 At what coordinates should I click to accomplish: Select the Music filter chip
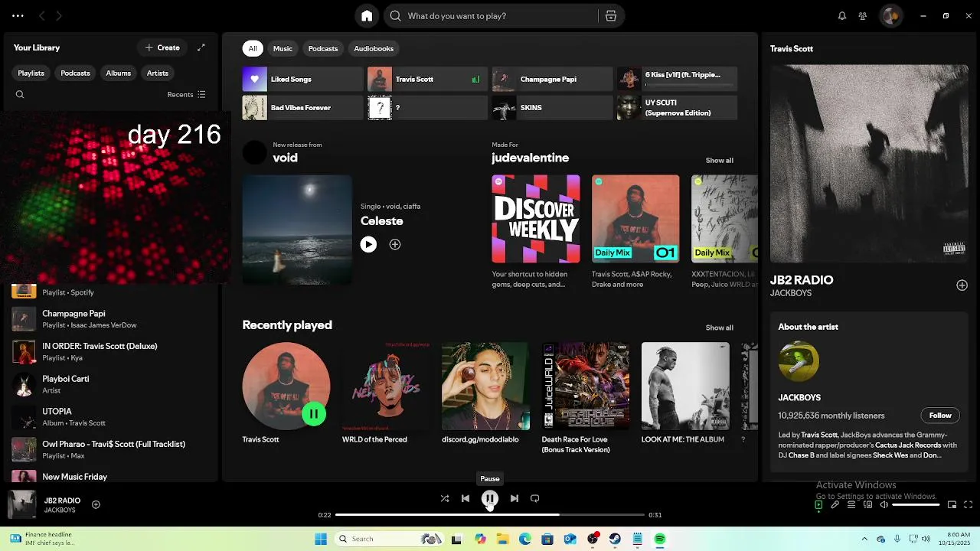tap(283, 48)
